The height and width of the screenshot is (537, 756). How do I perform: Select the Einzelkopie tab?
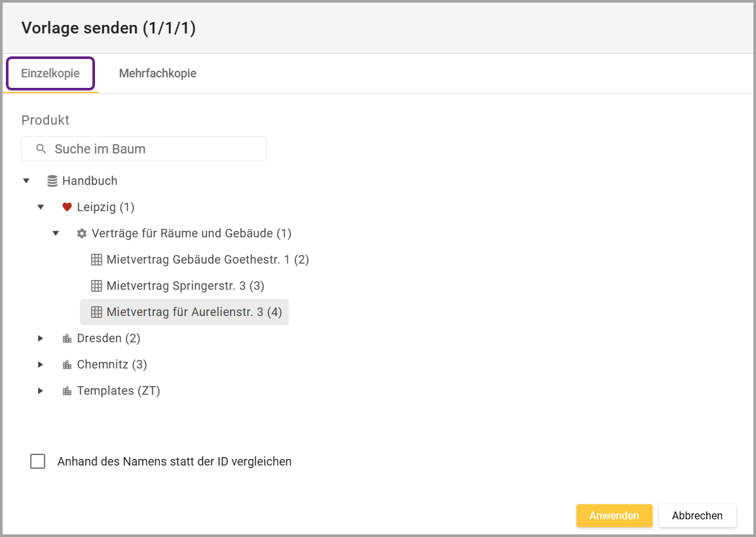pyautogui.click(x=50, y=73)
